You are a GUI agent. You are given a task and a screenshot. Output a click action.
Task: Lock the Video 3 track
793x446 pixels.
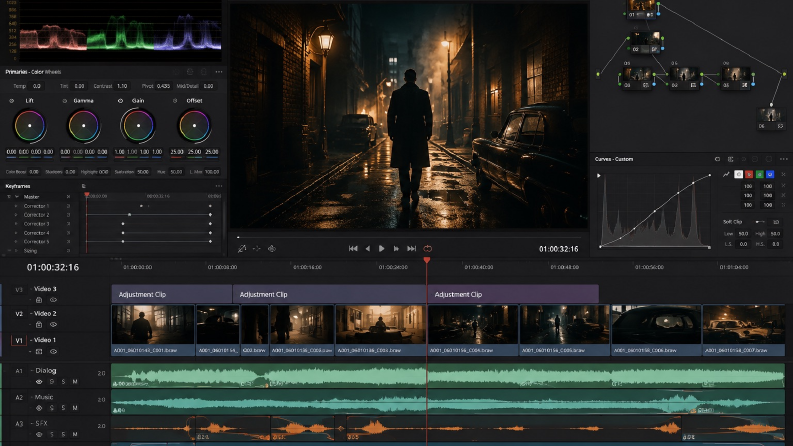[x=39, y=300]
